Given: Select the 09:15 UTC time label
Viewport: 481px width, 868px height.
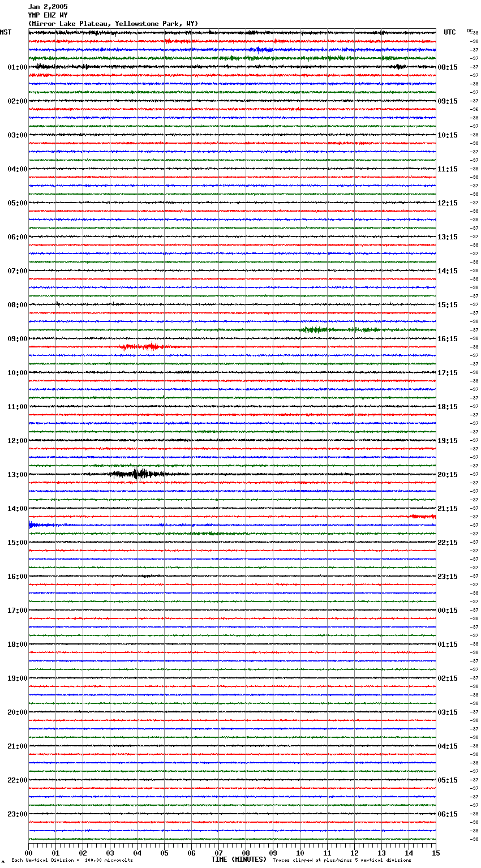Looking at the screenshot, I should pyautogui.click(x=448, y=101).
